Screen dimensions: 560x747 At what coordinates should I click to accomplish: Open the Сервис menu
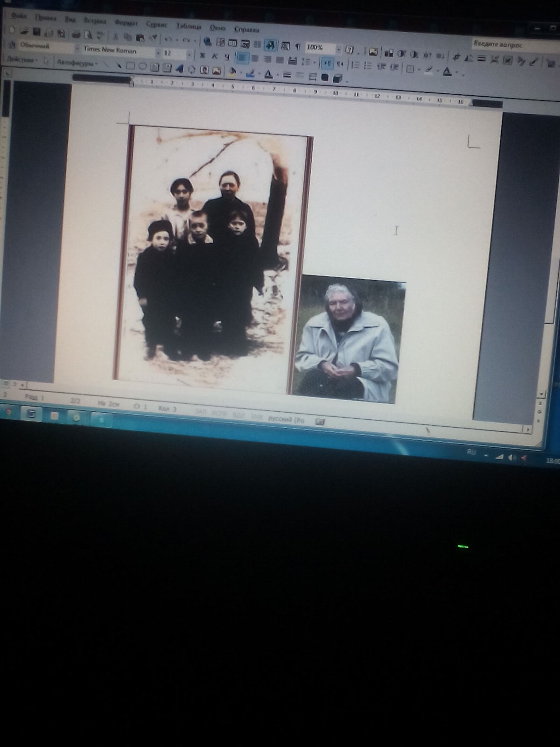(156, 25)
